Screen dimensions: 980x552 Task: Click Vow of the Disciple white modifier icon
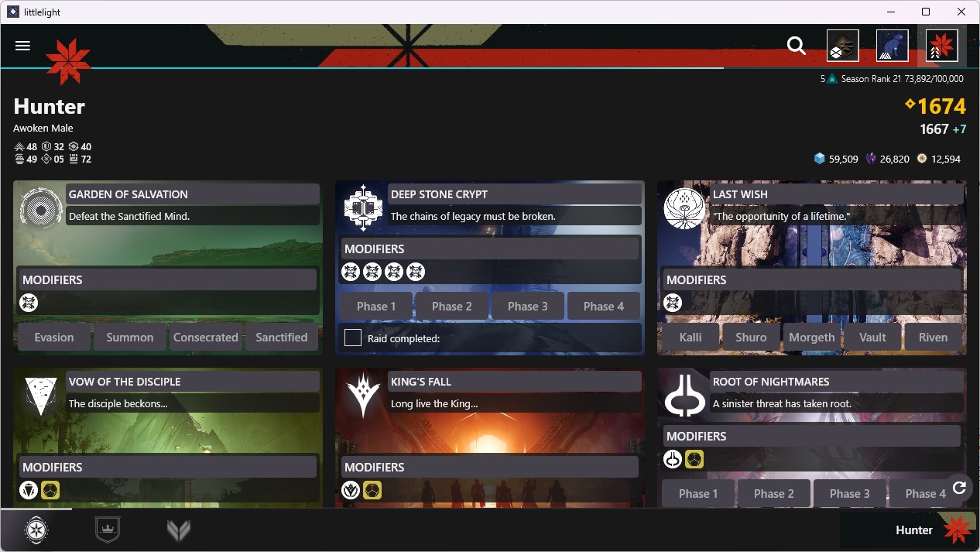point(29,490)
